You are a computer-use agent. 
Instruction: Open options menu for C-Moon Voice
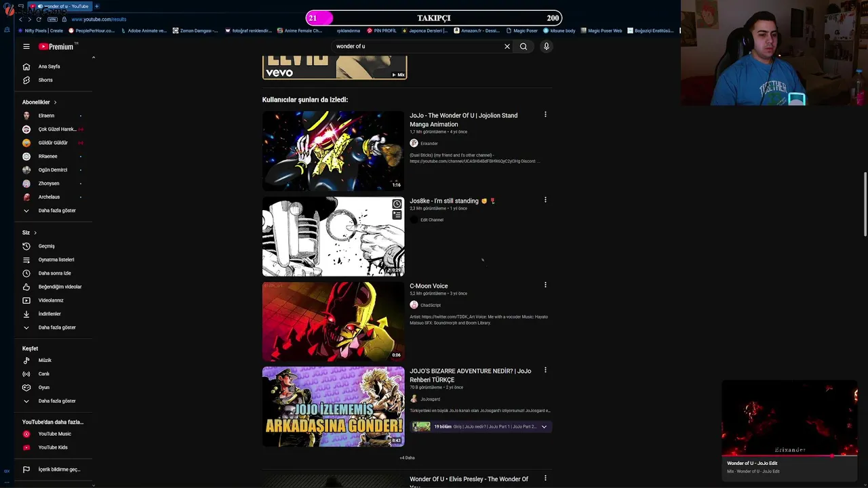pyautogui.click(x=545, y=285)
